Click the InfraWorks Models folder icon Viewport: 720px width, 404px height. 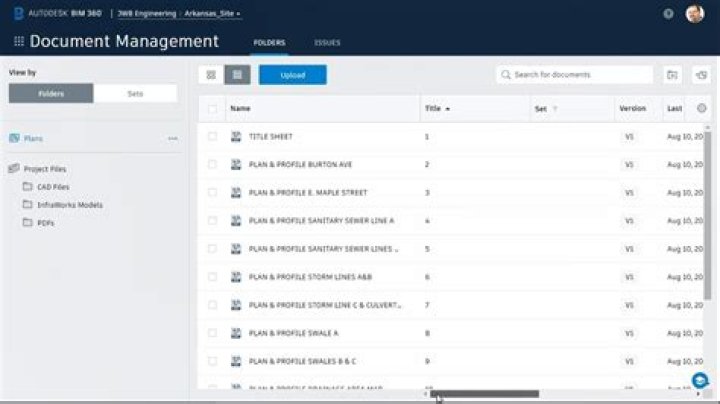point(28,204)
